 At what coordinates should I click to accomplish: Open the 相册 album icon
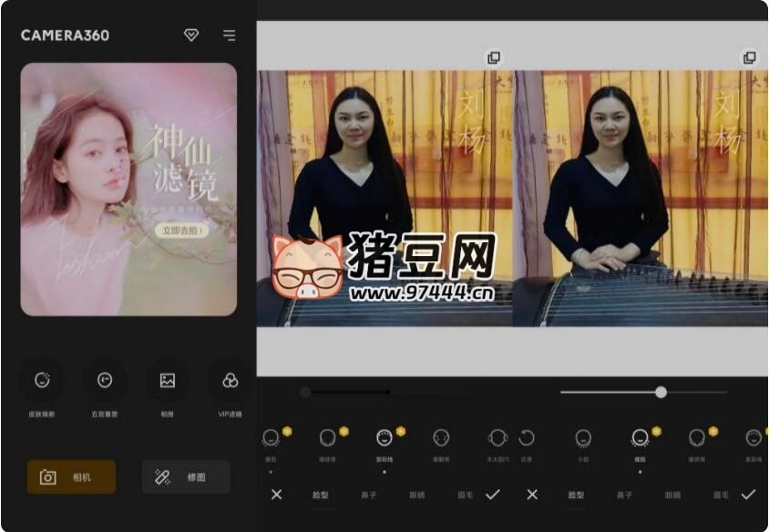point(168,381)
